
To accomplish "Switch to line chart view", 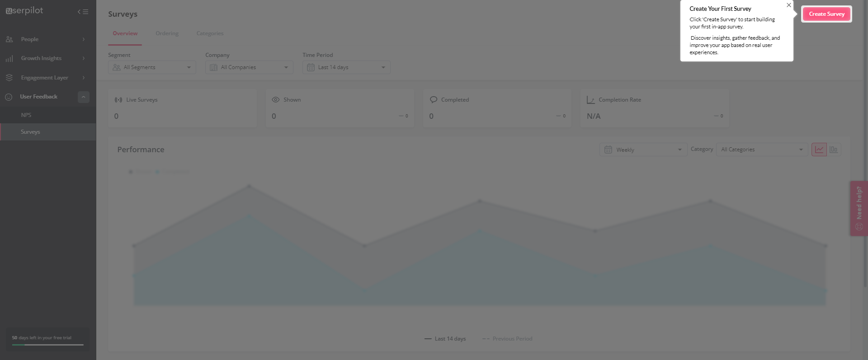I will point(819,150).
